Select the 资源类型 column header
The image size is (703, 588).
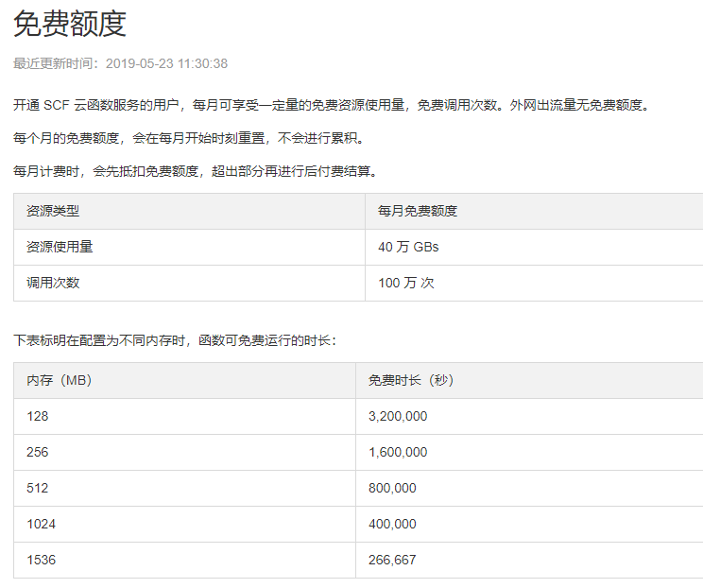pyautogui.click(x=189, y=211)
